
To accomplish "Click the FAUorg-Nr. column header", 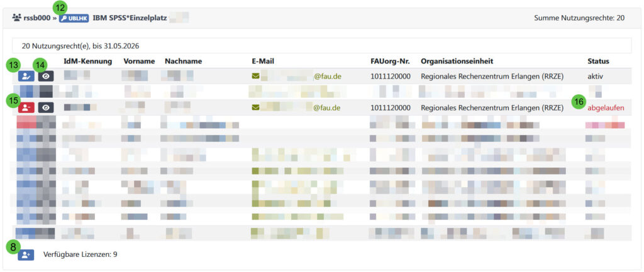I will pyautogui.click(x=390, y=61).
